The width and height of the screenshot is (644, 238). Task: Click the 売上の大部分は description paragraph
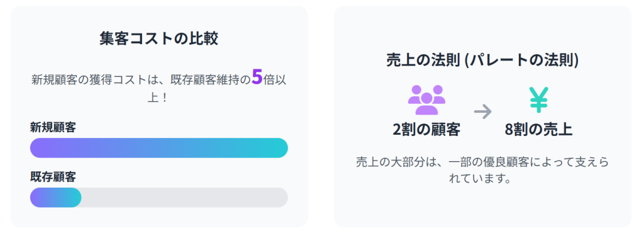tap(482, 171)
